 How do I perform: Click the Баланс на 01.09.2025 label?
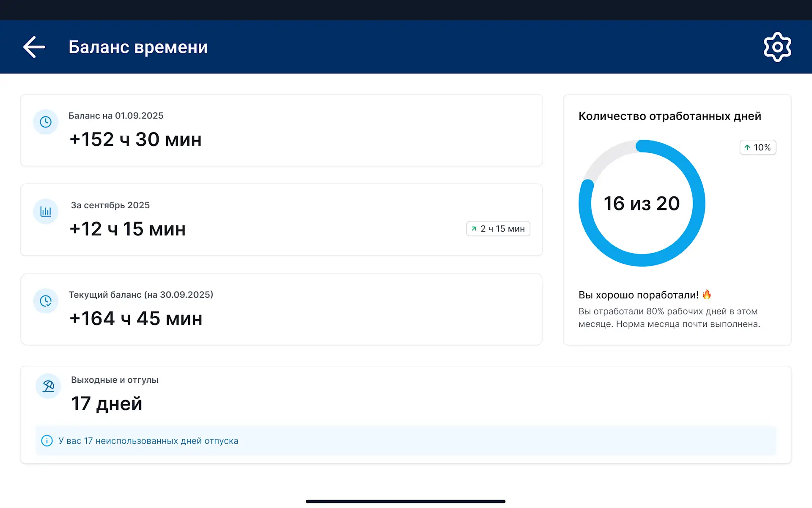[116, 116]
